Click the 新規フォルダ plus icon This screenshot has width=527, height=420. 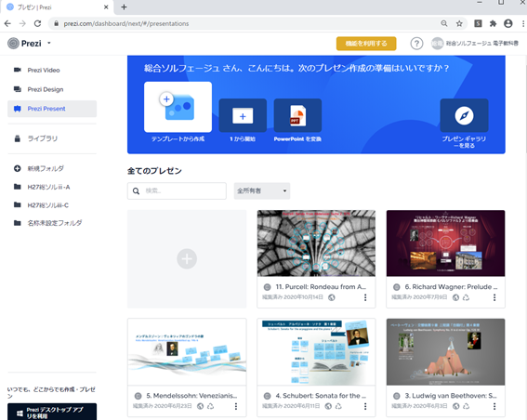click(x=17, y=169)
